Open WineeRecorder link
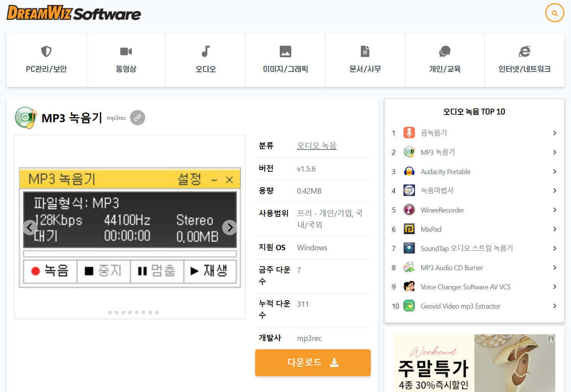 coord(442,210)
